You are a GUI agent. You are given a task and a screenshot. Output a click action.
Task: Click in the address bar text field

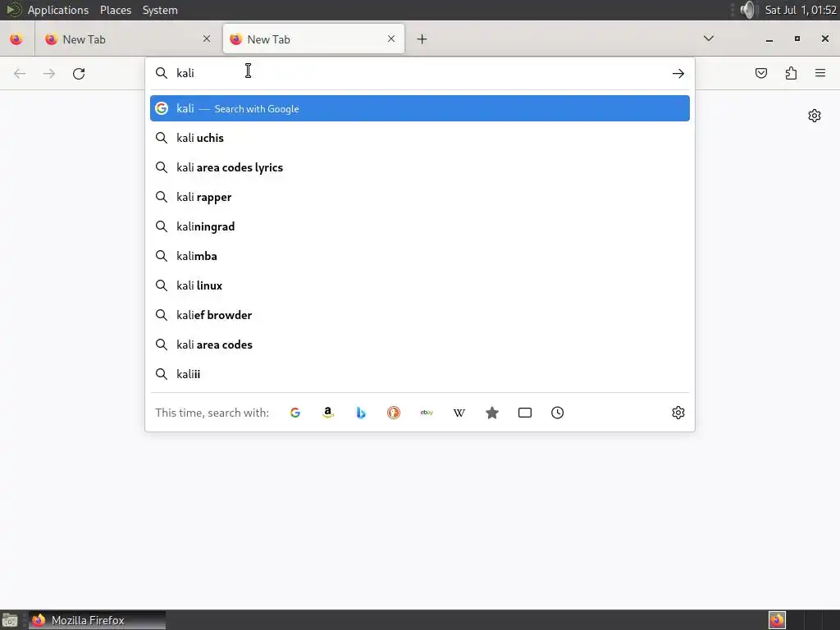pyautogui.click(x=421, y=73)
